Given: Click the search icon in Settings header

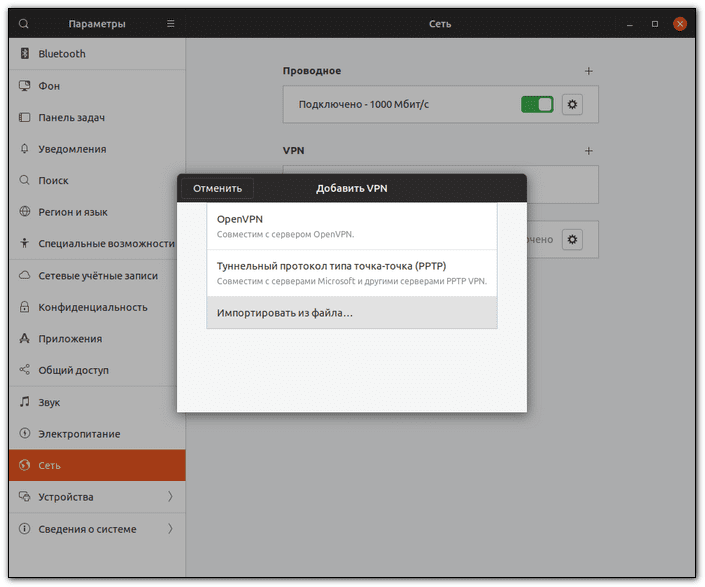Looking at the screenshot, I should point(24,23).
